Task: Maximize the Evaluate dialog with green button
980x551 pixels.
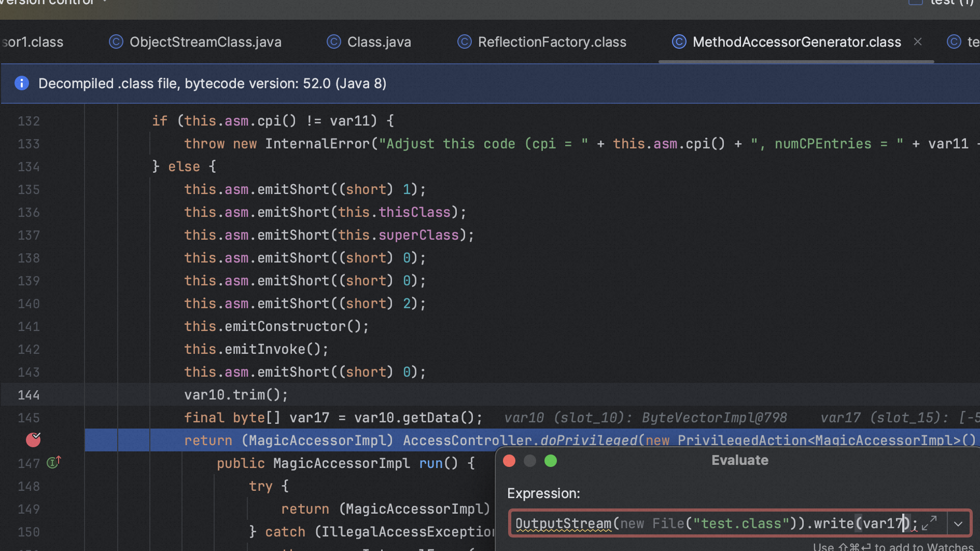Action: tap(551, 461)
